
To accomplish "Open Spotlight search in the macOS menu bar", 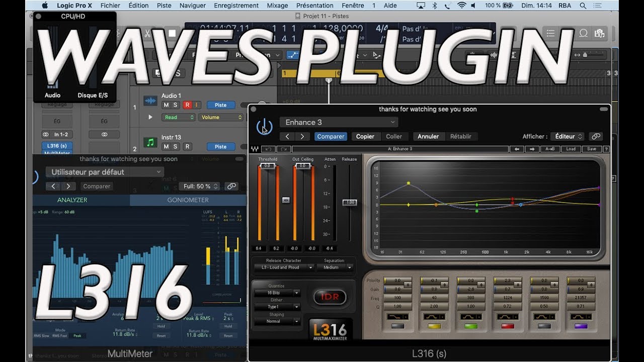I will (583, 6).
